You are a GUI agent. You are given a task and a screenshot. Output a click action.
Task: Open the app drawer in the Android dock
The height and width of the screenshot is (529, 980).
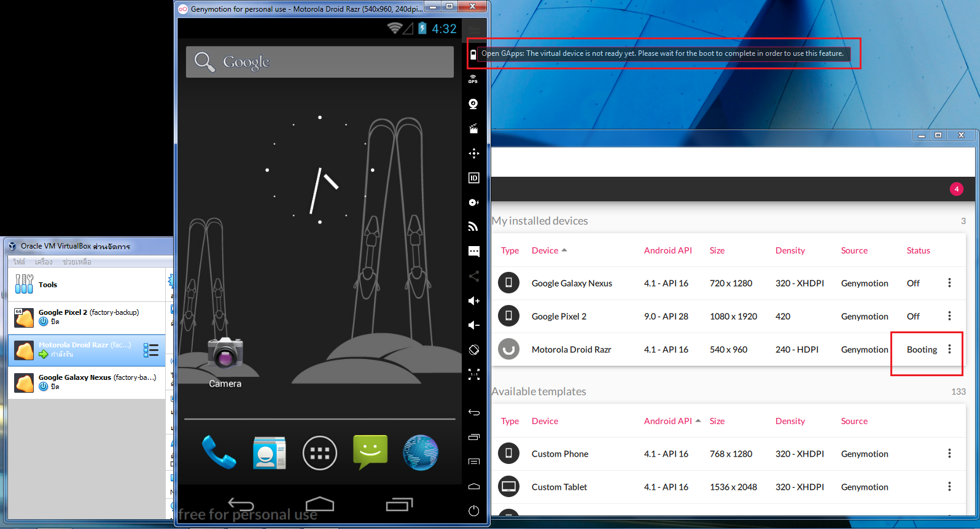pyautogui.click(x=320, y=453)
